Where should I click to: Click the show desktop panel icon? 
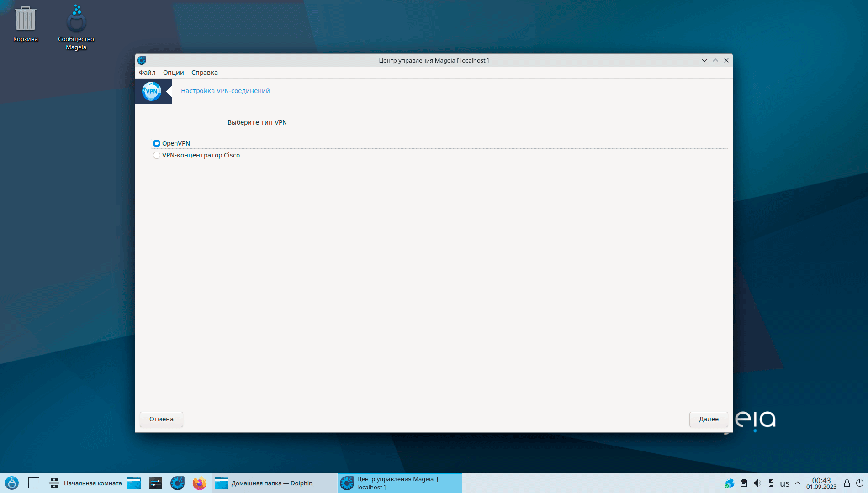click(x=34, y=483)
